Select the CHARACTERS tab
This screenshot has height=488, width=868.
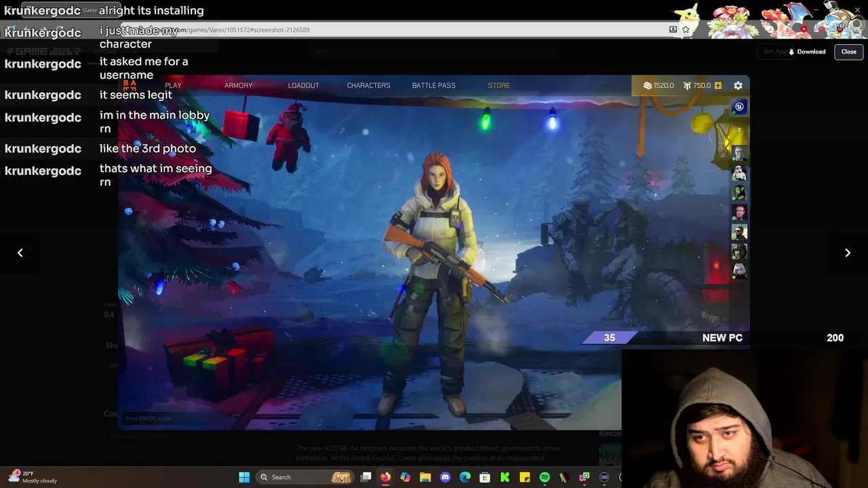368,85
